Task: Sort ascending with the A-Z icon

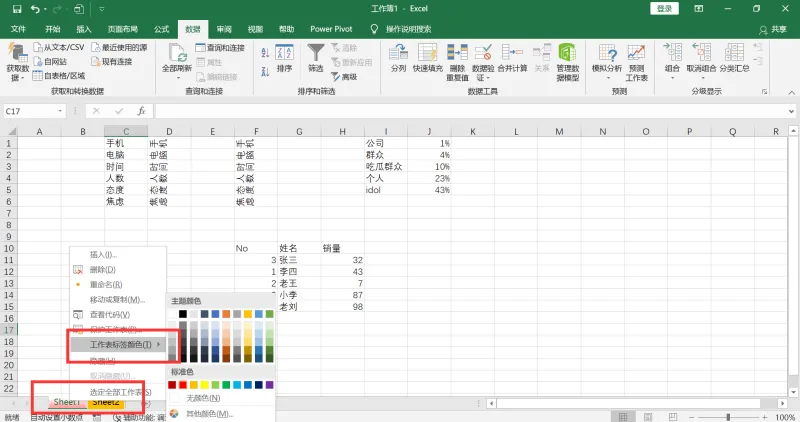Action: tap(265, 53)
